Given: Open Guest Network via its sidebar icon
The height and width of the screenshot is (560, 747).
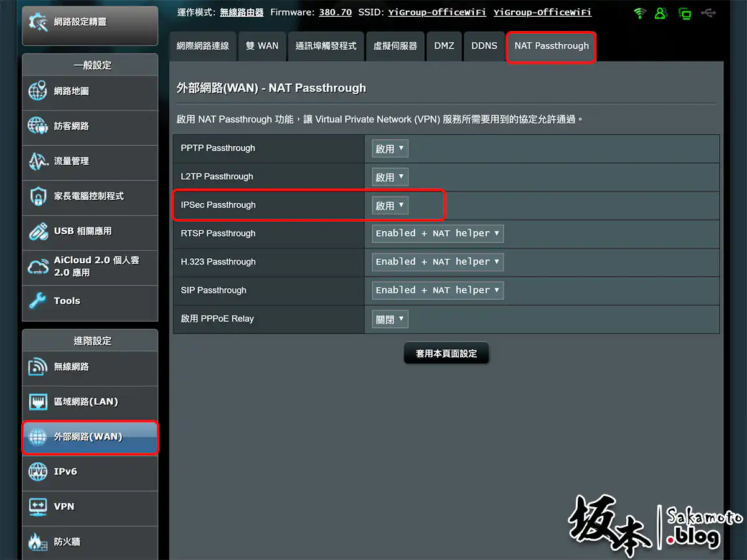Looking at the screenshot, I should pyautogui.click(x=38, y=126).
